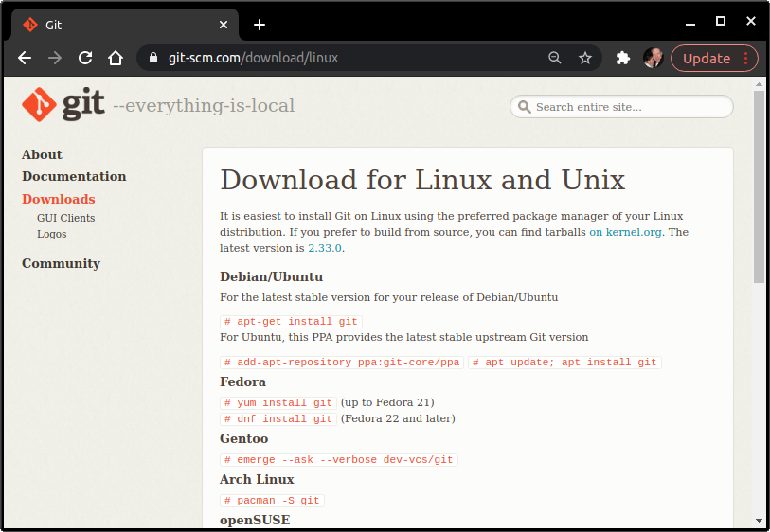Click the --everything-is-local tagline

pos(204,106)
